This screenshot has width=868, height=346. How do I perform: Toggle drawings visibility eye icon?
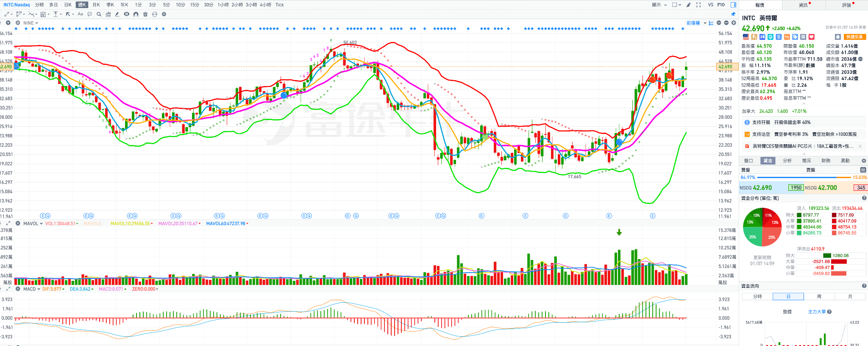pos(126,14)
